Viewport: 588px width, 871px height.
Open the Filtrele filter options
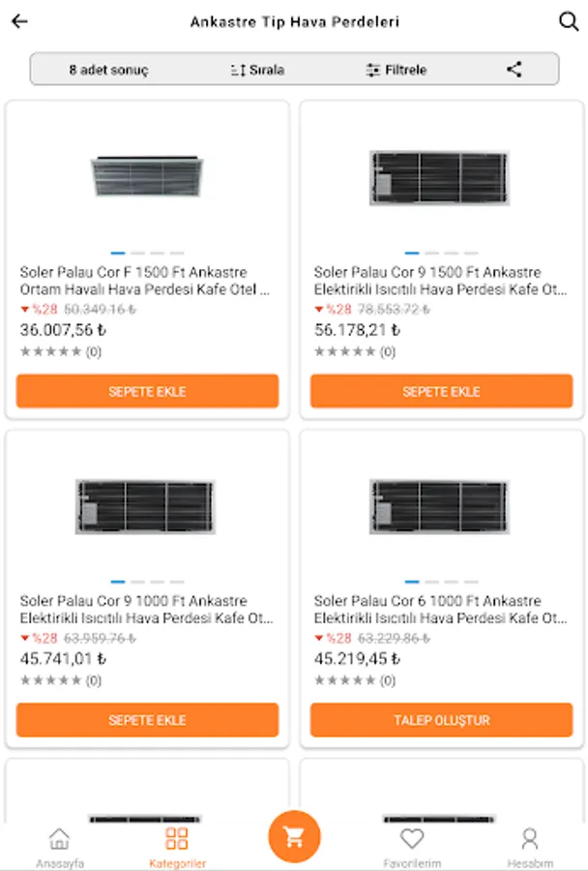pos(396,70)
